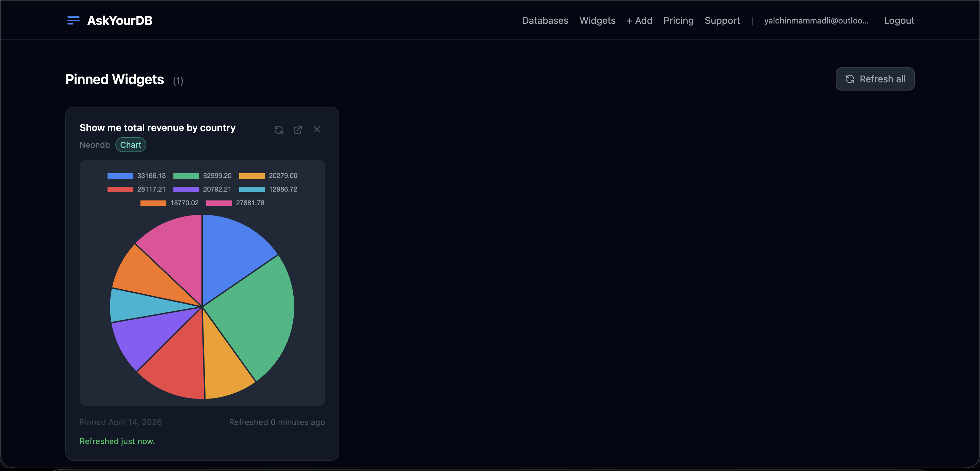Click the orange 20279.00 legend color swatch
The width and height of the screenshot is (980, 471).
pyautogui.click(x=252, y=175)
